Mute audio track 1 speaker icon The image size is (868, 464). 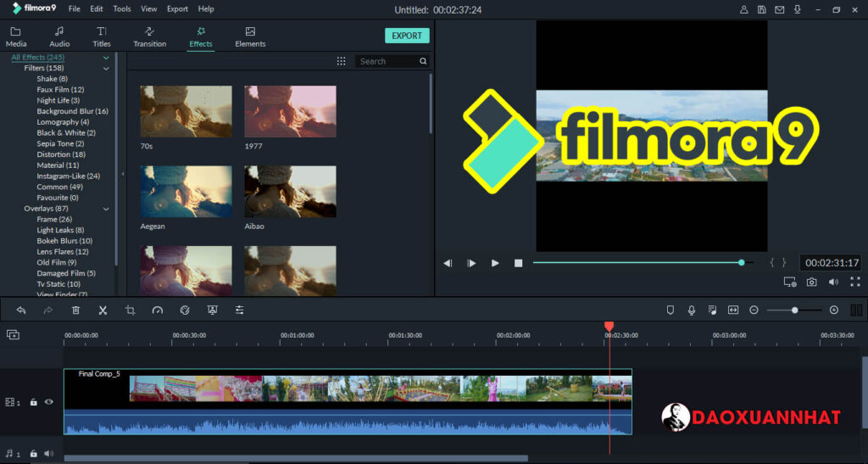[48, 454]
